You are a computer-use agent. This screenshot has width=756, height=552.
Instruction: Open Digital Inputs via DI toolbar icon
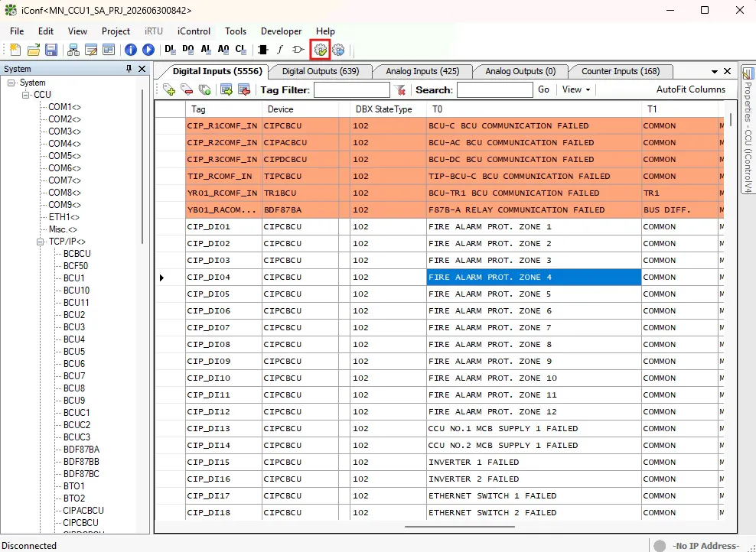(x=170, y=50)
